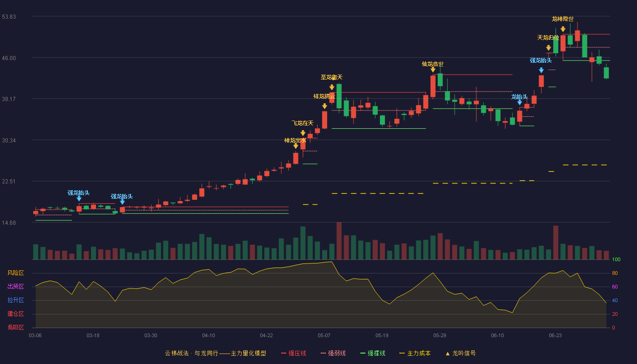Click the 风险区 zone label
Image resolution: width=637 pixels, height=364 pixels.
[x=15, y=273]
